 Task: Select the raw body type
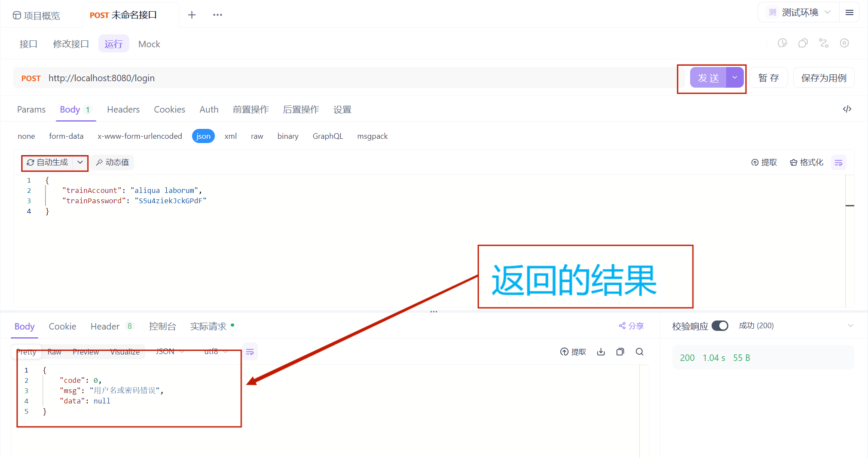coord(257,136)
